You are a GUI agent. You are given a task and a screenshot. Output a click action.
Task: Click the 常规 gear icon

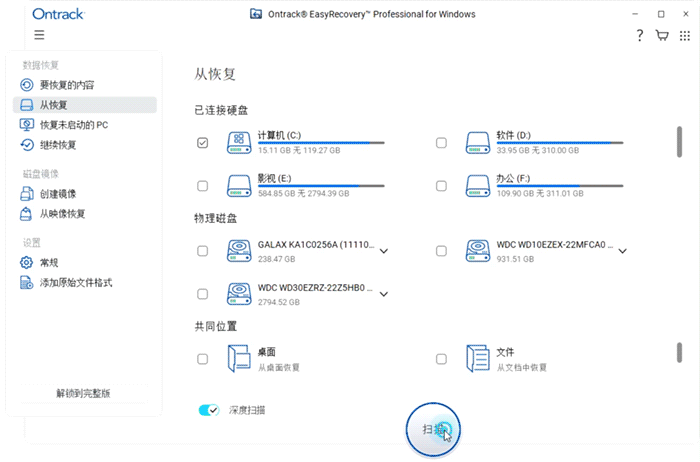click(x=26, y=262)
